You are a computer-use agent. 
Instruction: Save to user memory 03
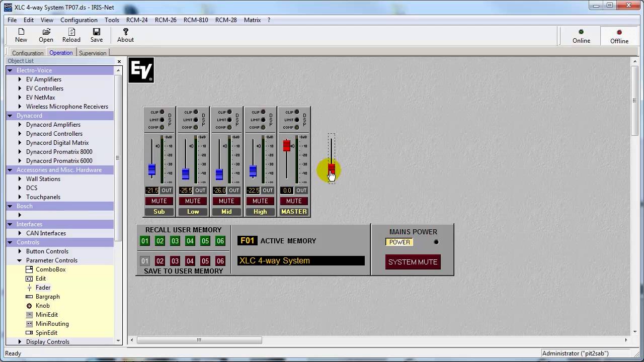pyautogui.click(x=175, y=261)
